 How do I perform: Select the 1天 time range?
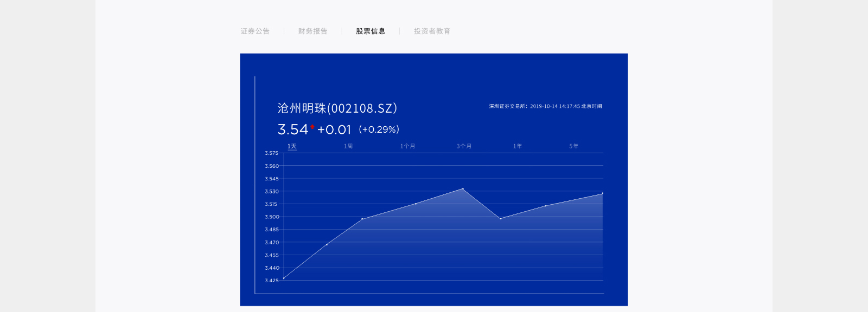coord(292,146)
